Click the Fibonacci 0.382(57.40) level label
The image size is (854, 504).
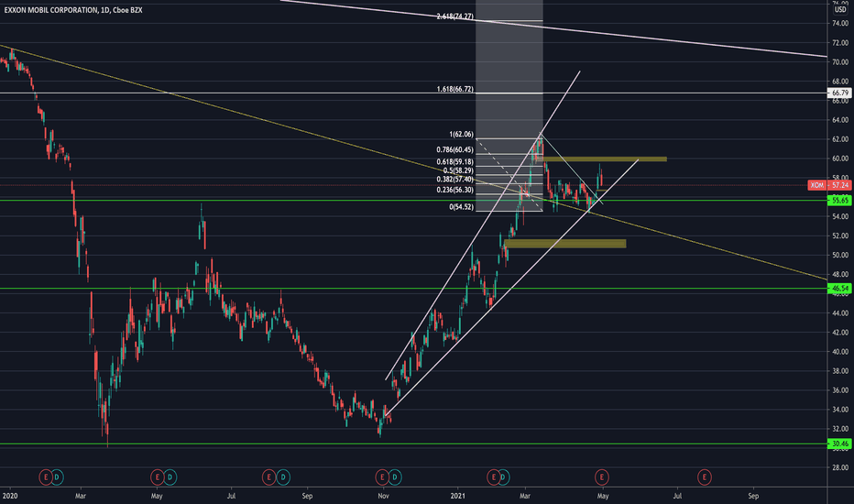click(454, 180)
